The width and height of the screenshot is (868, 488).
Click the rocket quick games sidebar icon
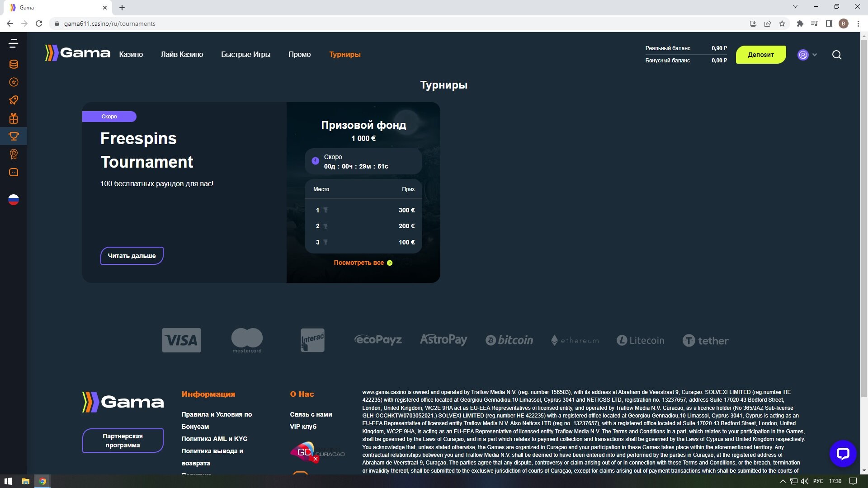tap(14, 100)
